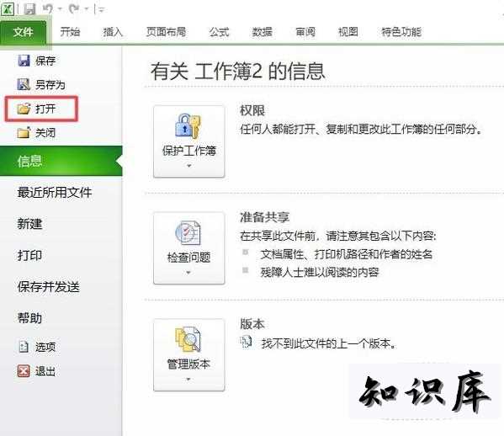Viewport: 504px width, 436px height.
Task: Open the 页面布局 (Page Layout) tab
Action: click(x=167, y=32)
